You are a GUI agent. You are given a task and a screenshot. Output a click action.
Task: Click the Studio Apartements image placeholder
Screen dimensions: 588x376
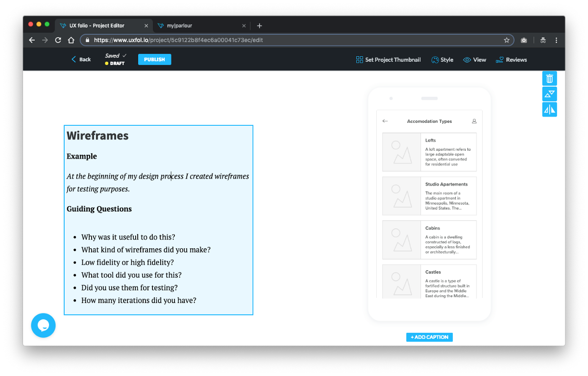pyautogui.click(x=401, y=196)
